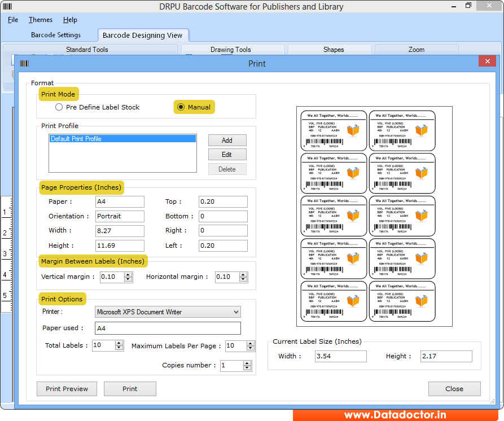Open the Help menu

pyautogui.click(x=70, y=20)
